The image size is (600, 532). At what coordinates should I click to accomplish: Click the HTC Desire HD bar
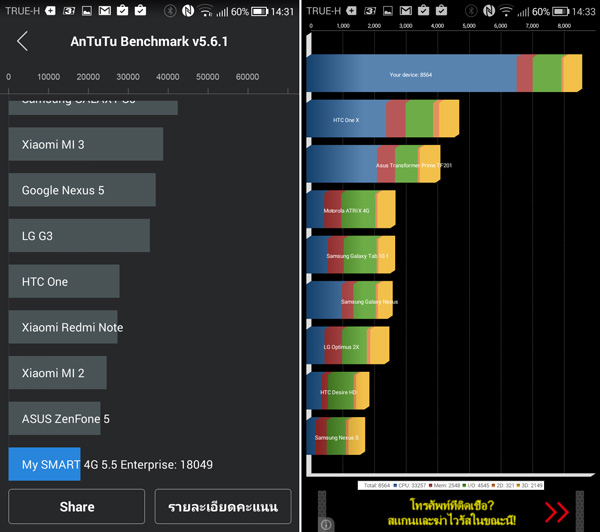click(x=338, y=391)
